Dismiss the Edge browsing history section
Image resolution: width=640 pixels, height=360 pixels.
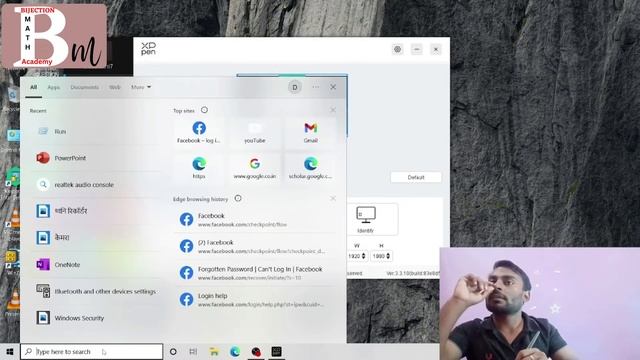[333, 198]
